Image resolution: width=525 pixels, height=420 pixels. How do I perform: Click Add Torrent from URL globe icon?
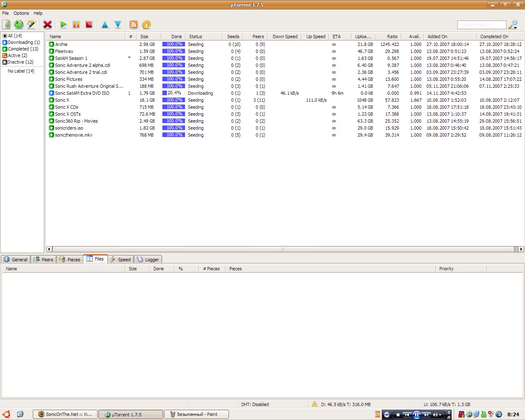[x=19, y=25]
